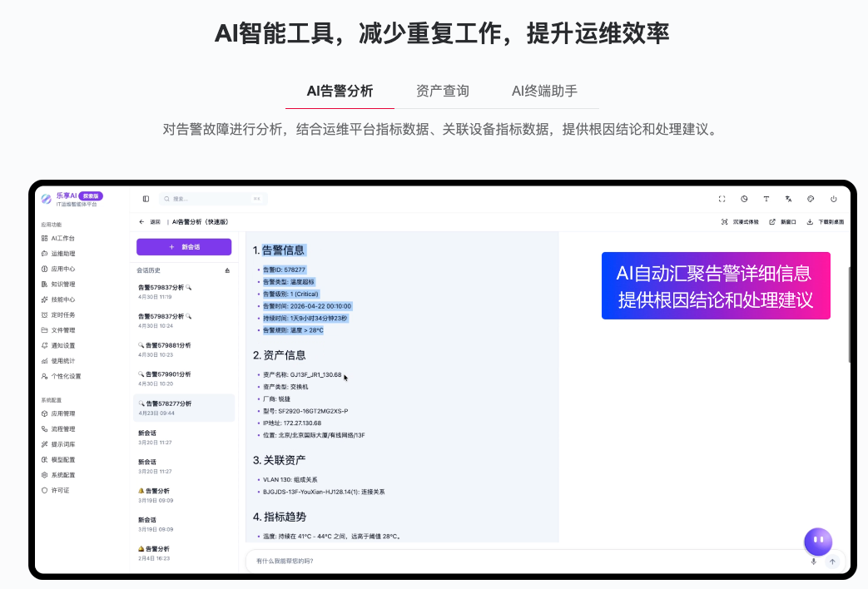This screenshot has width=868, height=589.
Task: Open 新会话 from 3月20日 first entry
Action: click(184, 438)
